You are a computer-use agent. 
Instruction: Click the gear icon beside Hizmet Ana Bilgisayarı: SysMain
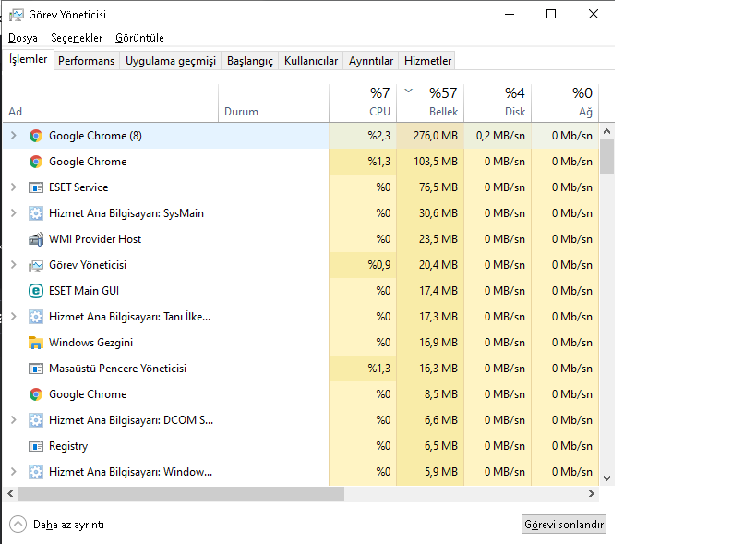[x=36, y=213]
